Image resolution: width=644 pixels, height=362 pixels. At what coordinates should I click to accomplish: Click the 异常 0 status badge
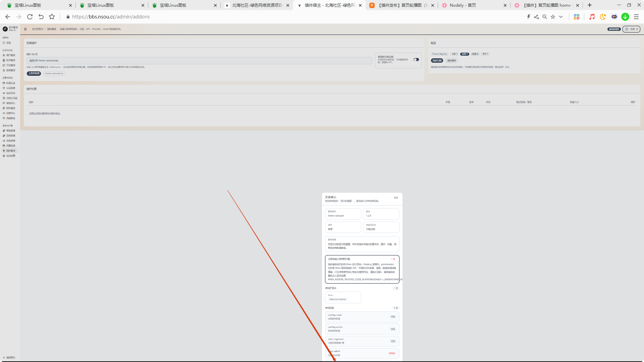coord(485,54)
